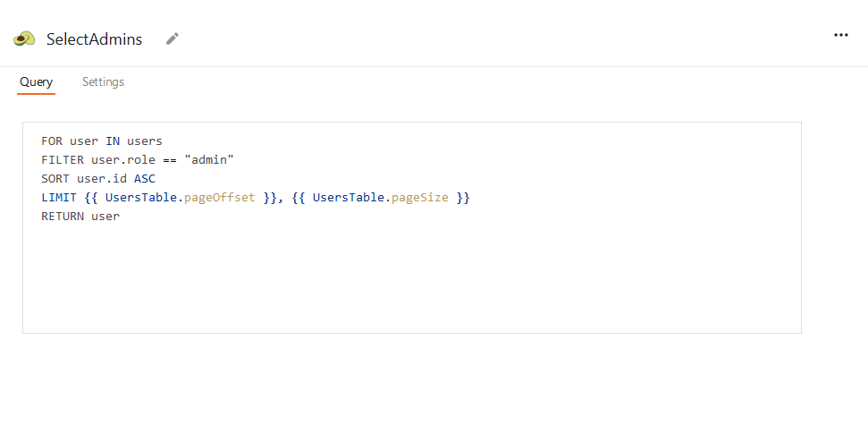This screenshot has height=426, width=868.
Task: Click the ArangoDB avocado datasource icon
Action: coord(24,39)
